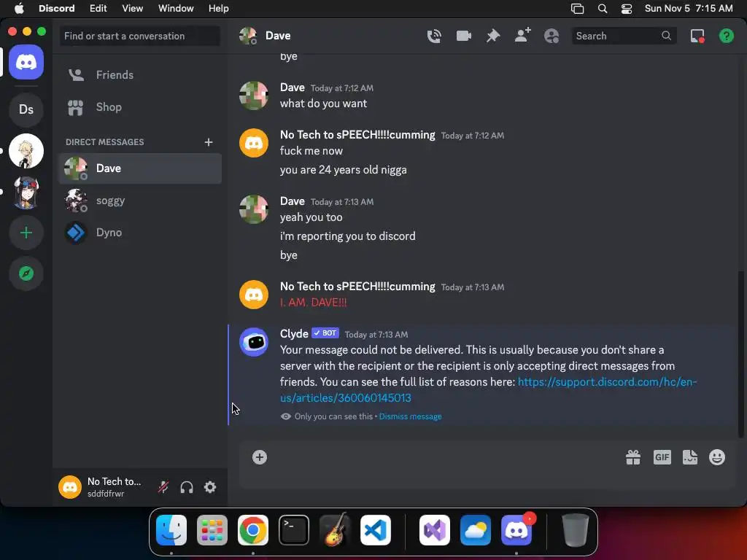
Task: Open Control Center in menu bar
Action: (x=627, y=8)
